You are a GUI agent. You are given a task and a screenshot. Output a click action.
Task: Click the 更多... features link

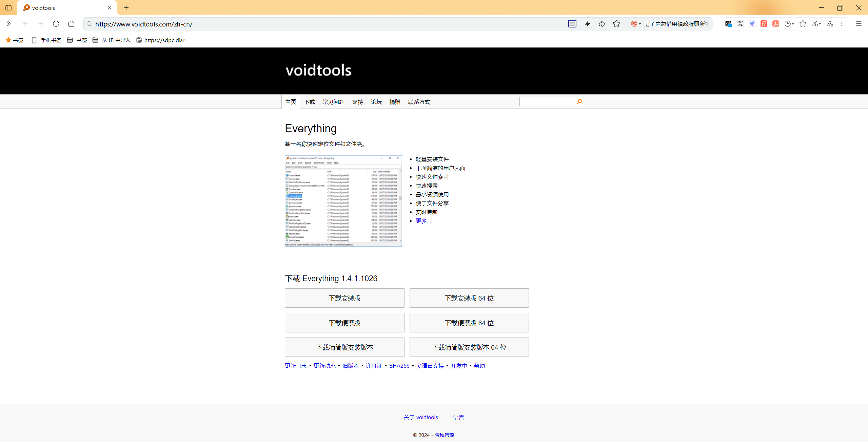(423, 221)
